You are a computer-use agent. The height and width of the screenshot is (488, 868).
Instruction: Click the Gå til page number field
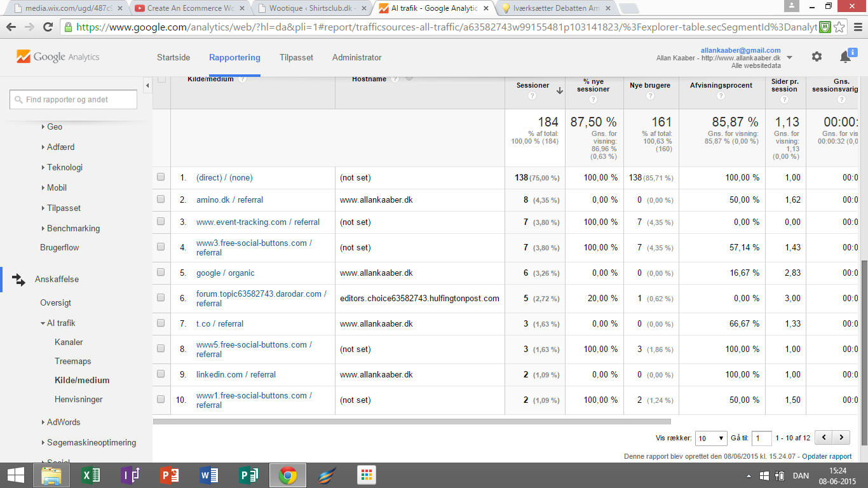coord(761,438)
